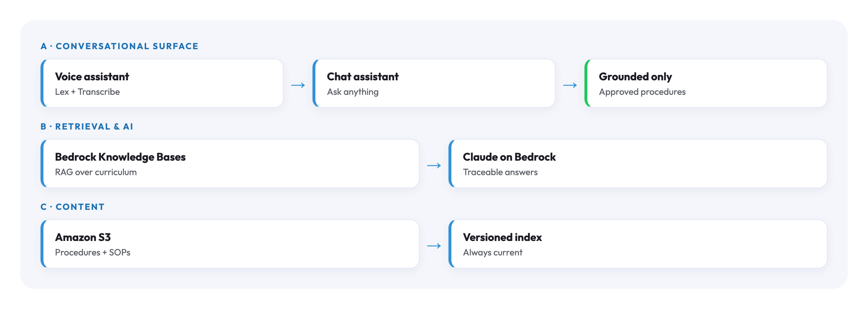Viewport: 868px width, 309px height.
Task: Select the Amazon S3 card
Action: tap(230, 244)
